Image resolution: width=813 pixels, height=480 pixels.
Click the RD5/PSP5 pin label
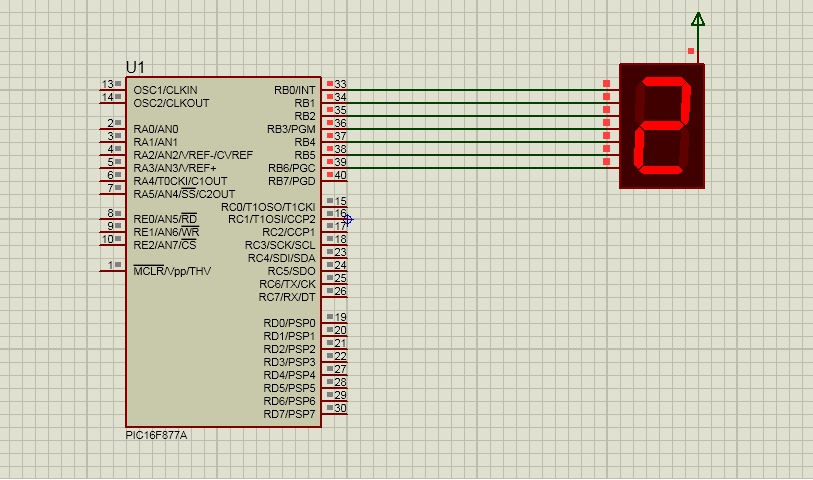tap(289, 388)
